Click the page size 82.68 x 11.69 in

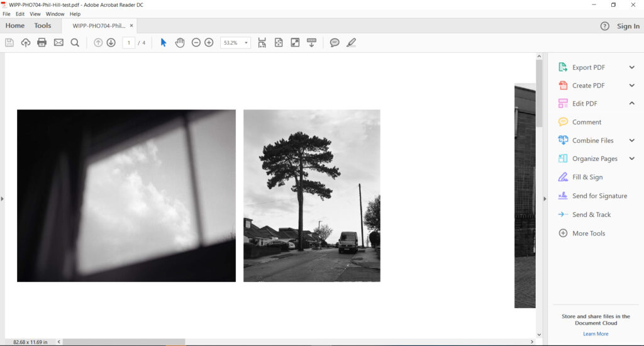30,342
